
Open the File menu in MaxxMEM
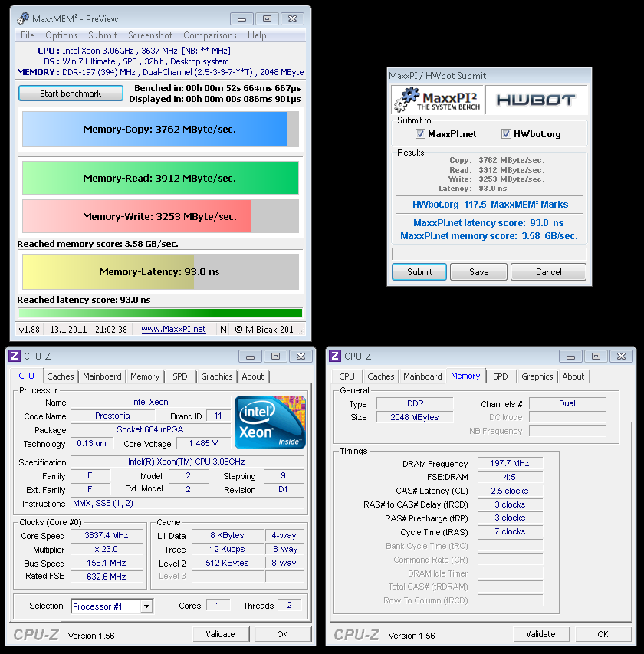coord(27,35)
